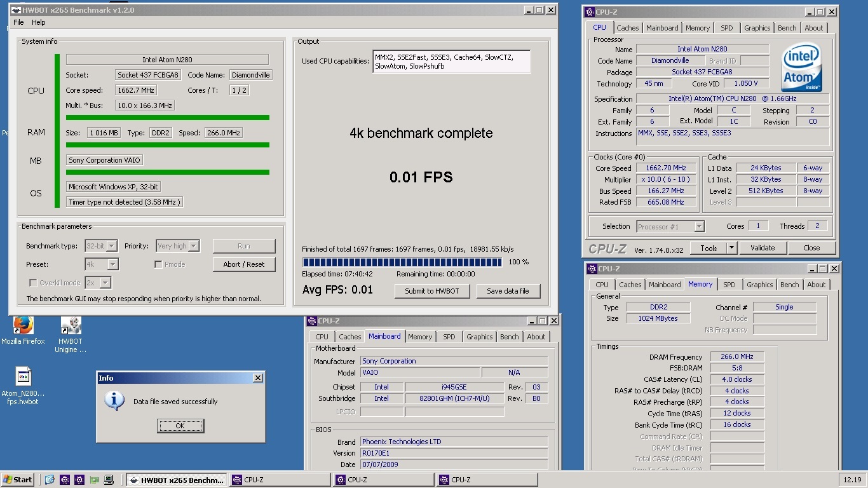868x488 pixels.
Task: Click DRAM Frequency '266.0 MHz' in CPU-Z Memory
Action: tap(737, 356)
